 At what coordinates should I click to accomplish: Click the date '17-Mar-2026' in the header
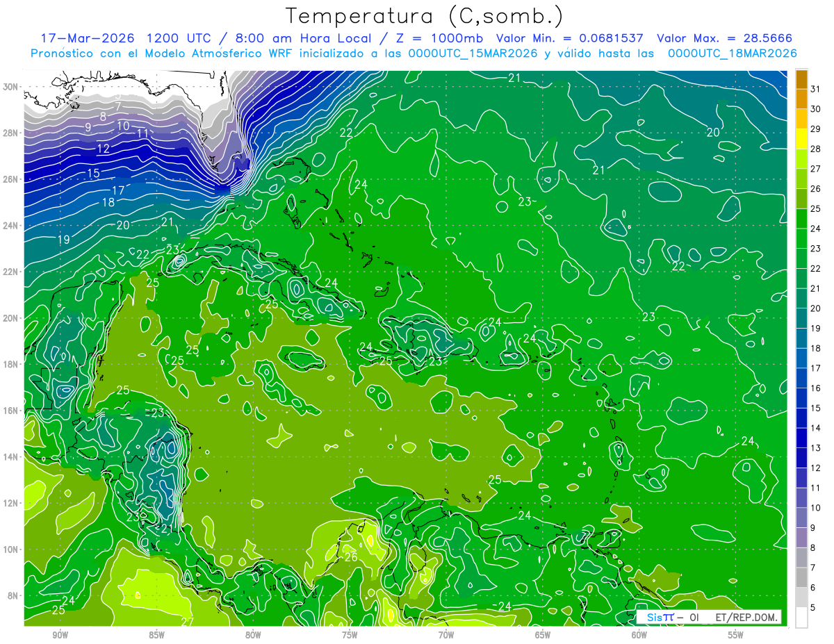click(88, 38)
